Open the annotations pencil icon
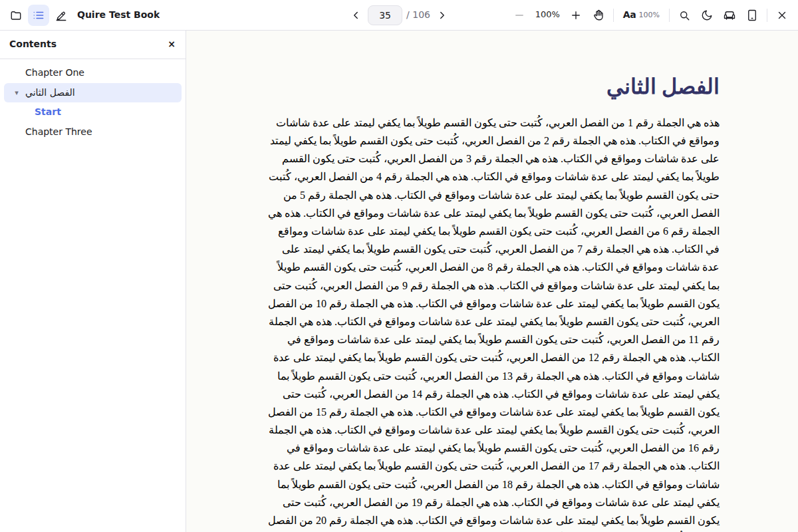The height and width of the screenshot is (532, 798). click(61, 15)
